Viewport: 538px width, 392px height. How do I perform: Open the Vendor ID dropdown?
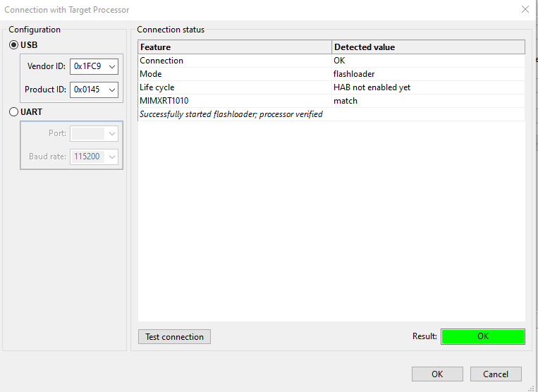point(111,66)
